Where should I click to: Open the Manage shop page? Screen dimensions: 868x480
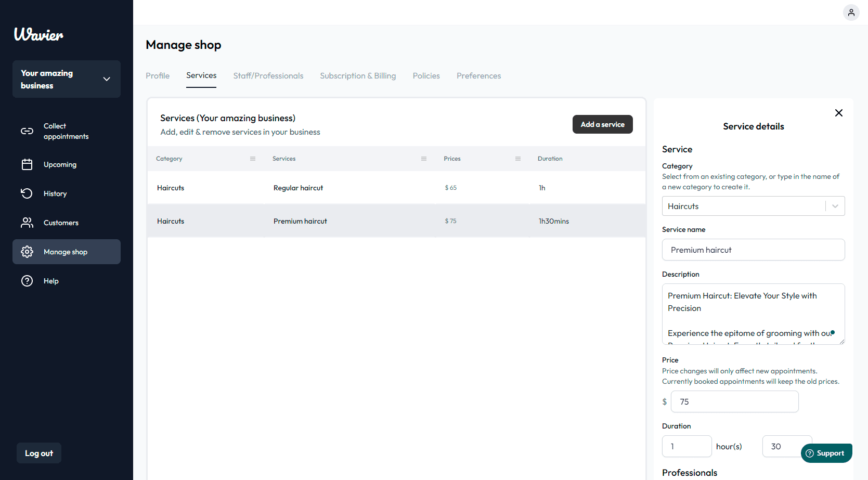(x=67, y=252)
